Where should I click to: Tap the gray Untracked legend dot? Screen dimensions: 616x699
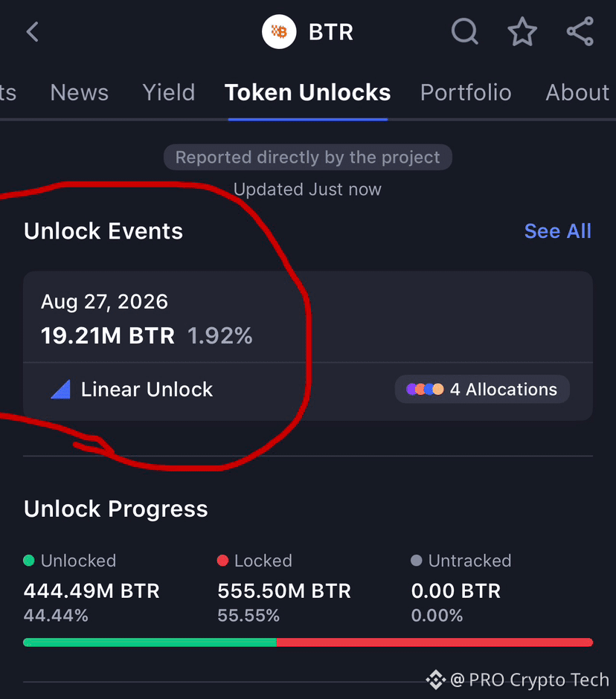pyautogui.click(x=416, y=561)
